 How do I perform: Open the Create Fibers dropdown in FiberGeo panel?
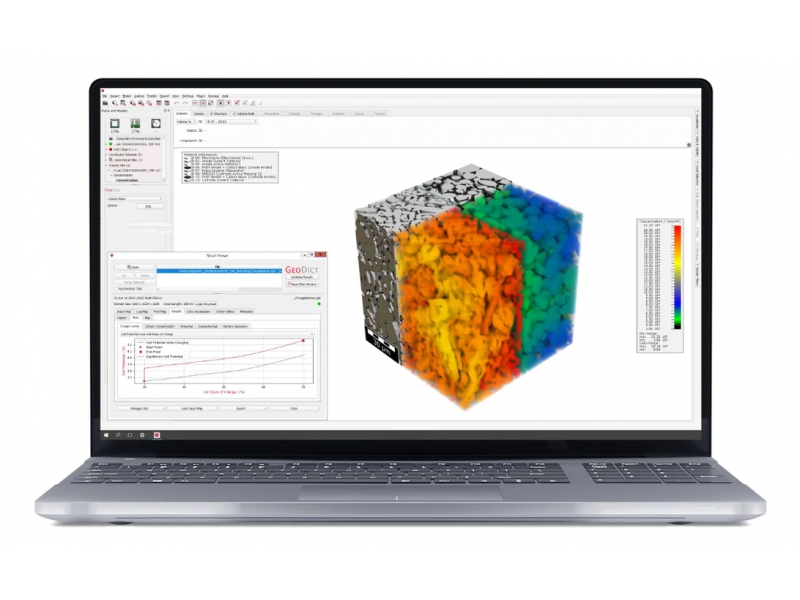135,198
